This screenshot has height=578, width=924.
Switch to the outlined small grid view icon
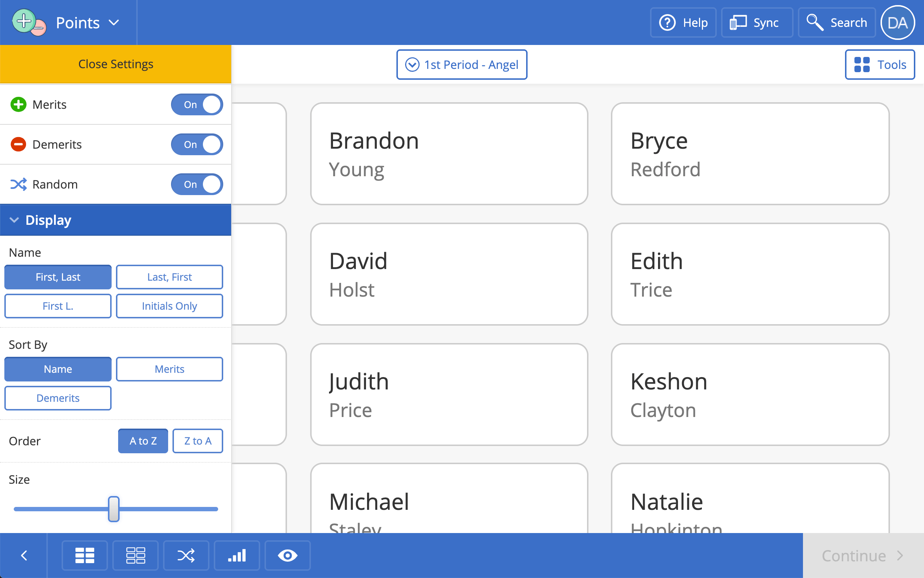(x=135, y=555)
